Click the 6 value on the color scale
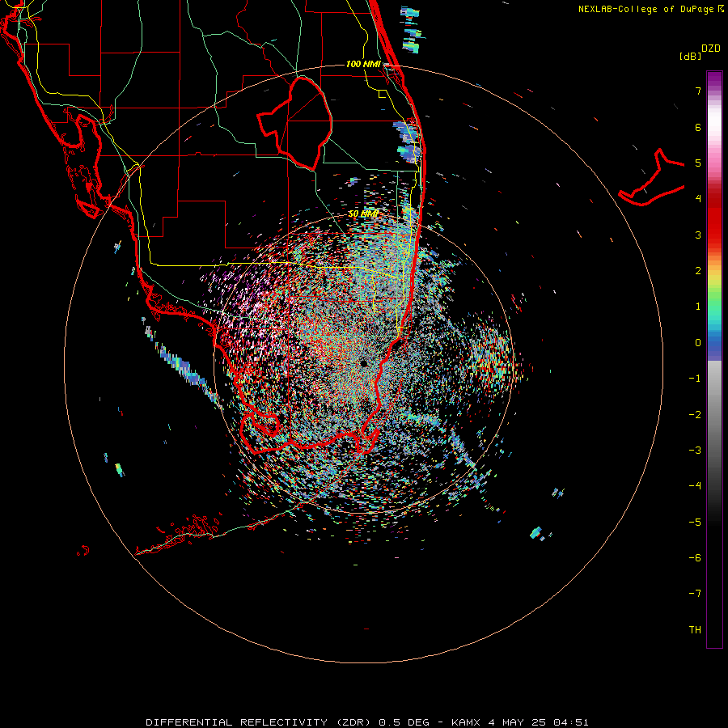The height and width of the screenshot is (728, 728). (698, 127)
